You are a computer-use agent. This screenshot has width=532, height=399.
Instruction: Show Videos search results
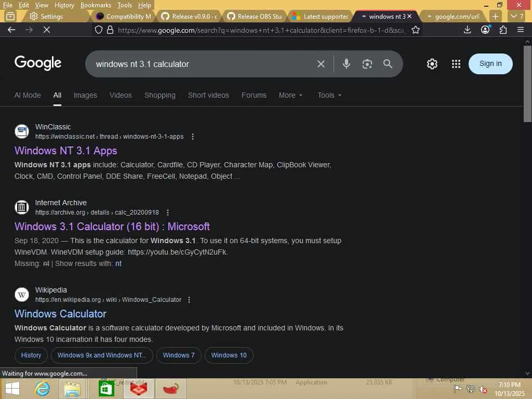(121, 96)
